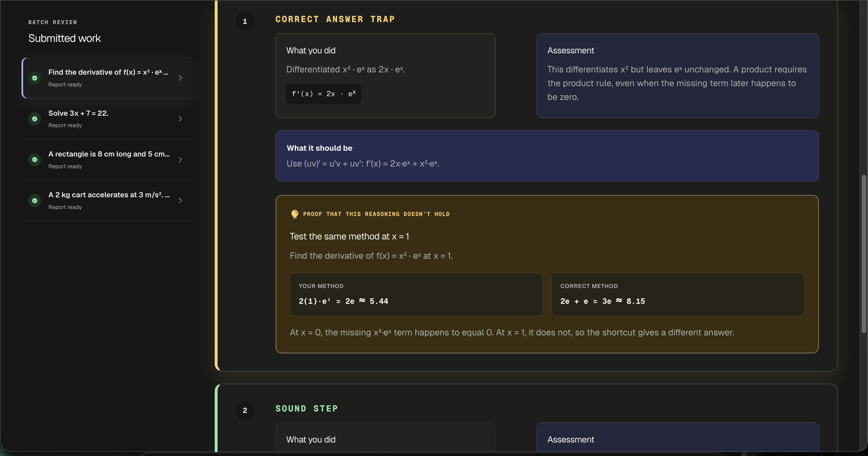Select the Find the derivative submission
The image size is (868, 456).
(107, 78)
